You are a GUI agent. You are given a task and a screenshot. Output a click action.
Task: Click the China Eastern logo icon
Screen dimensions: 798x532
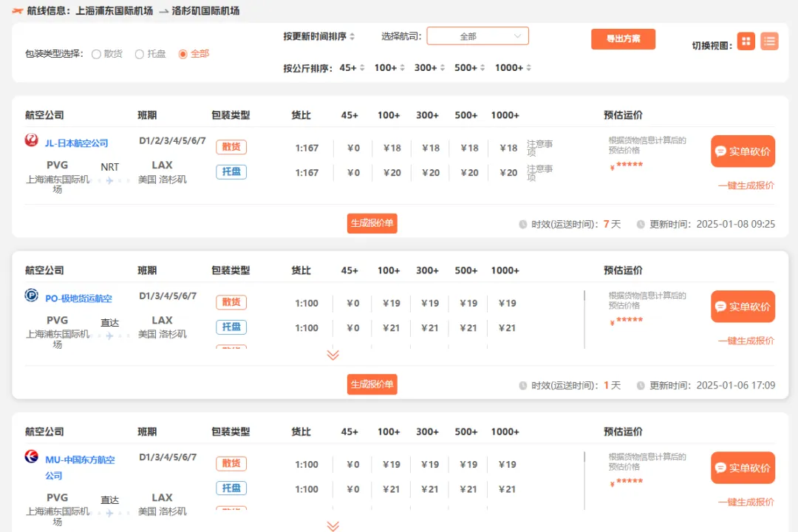32,456
